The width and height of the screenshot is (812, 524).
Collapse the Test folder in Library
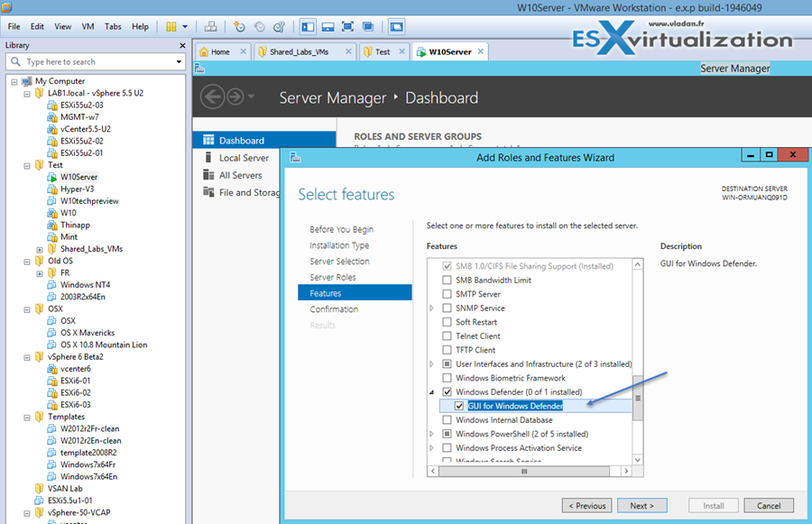point(27,166)
